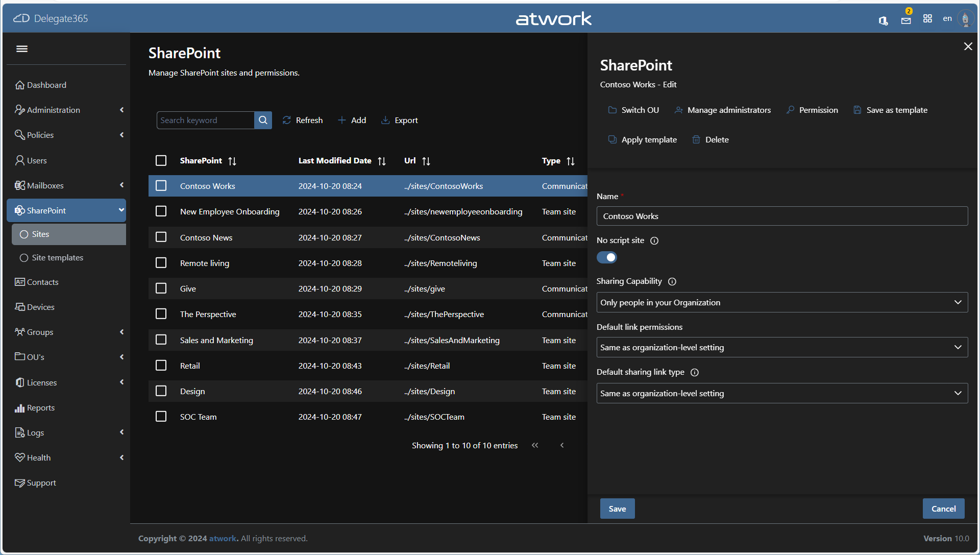The height and width of the screenshot is (555, 980).
Task: Click the search magnifier button
Action: [x=263, y=120]
